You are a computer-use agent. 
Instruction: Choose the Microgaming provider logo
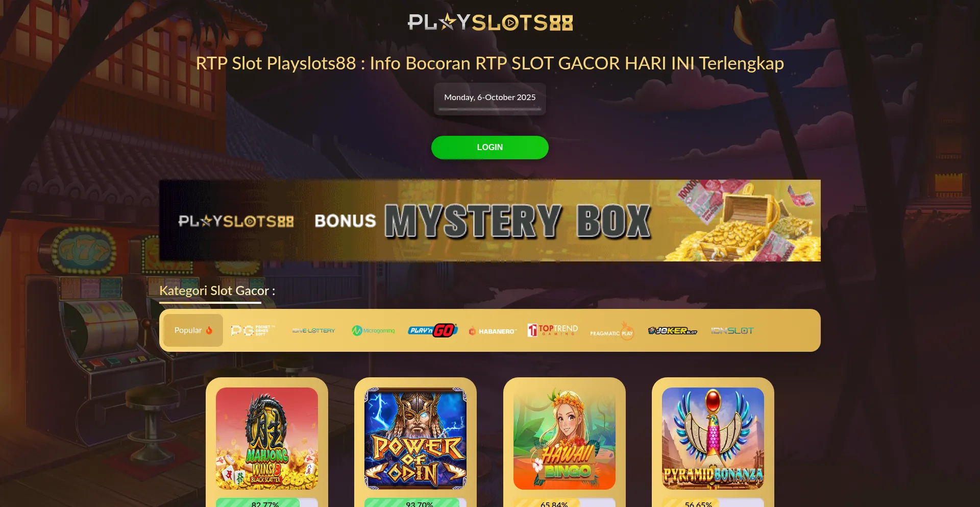373,331
